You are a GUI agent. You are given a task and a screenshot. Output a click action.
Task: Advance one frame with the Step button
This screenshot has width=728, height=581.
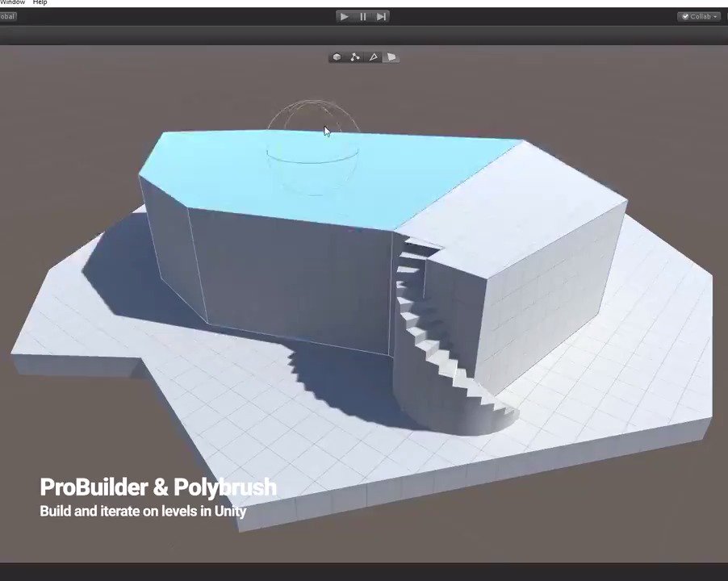pyautogui.click(x=381, y=17)
